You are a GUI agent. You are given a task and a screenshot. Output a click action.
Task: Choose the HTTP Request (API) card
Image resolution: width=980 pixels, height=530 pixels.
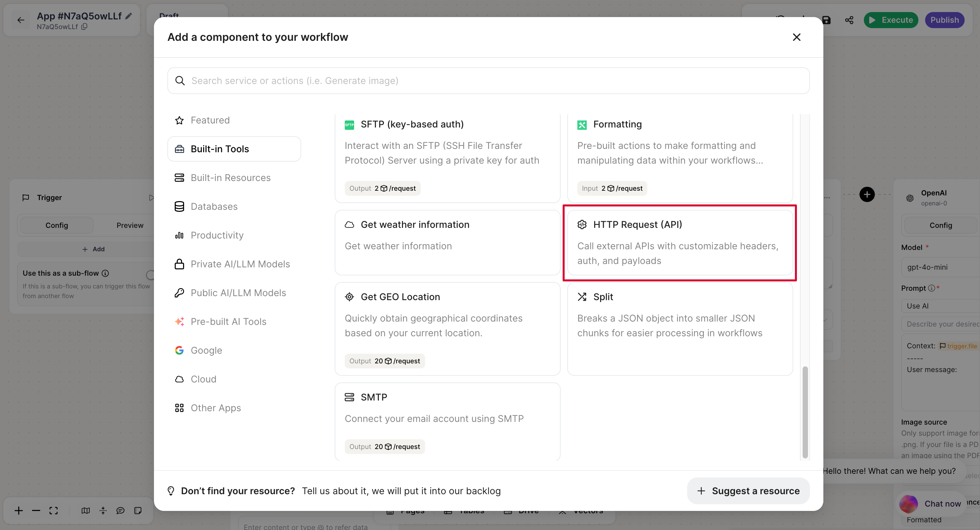679,243
